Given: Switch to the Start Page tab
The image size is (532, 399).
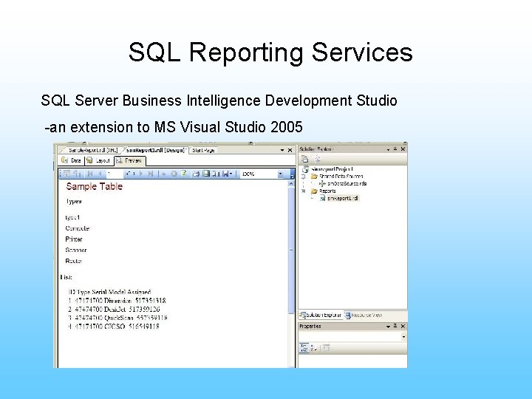Looking at the screenshot, I should (203, 150).
